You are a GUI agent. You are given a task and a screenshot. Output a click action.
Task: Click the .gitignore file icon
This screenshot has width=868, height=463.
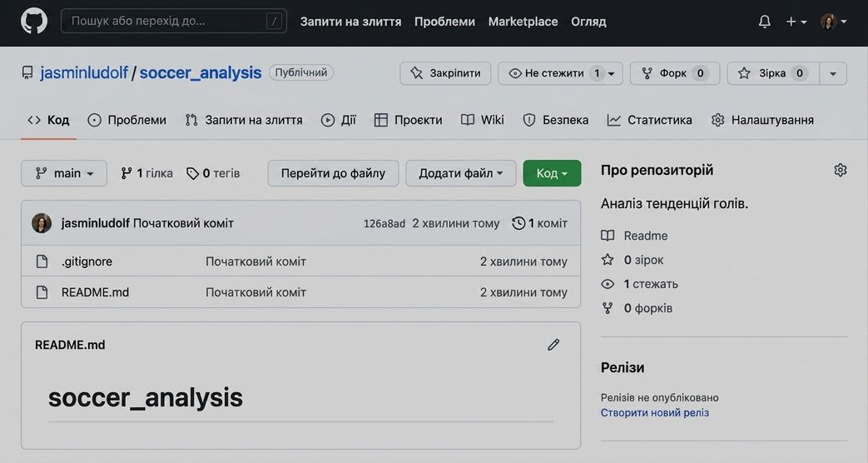42,261
